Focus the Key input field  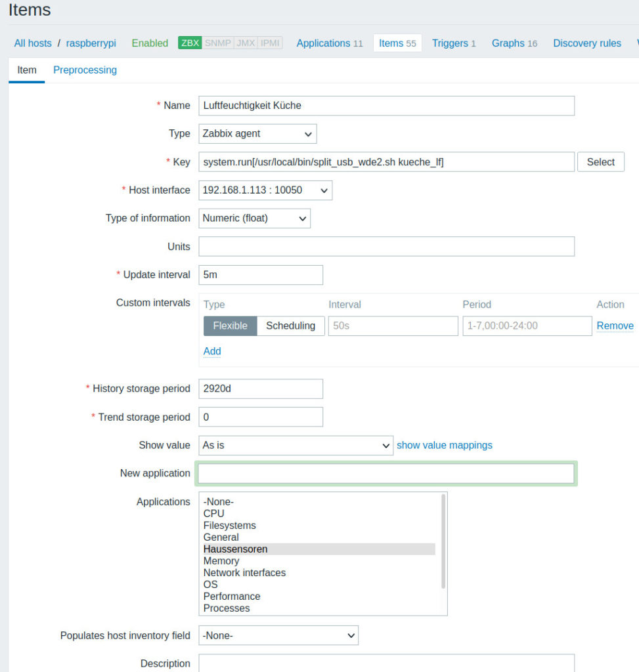point(386,162)
